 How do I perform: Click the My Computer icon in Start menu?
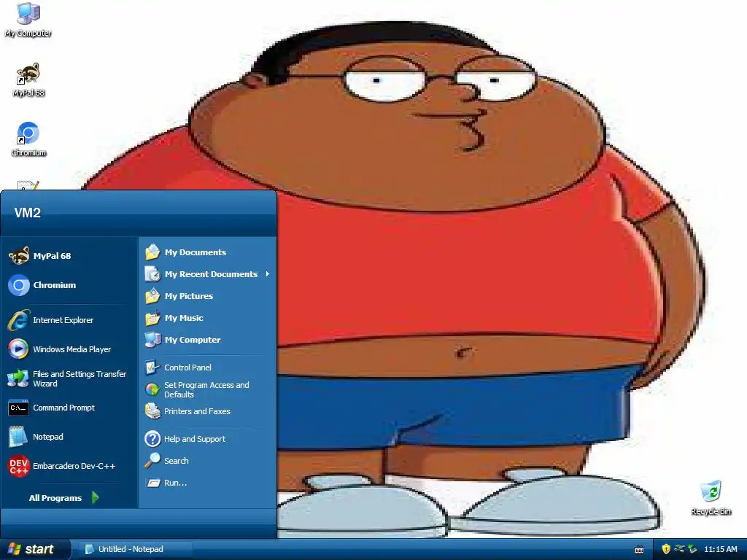tap(152, 340)
